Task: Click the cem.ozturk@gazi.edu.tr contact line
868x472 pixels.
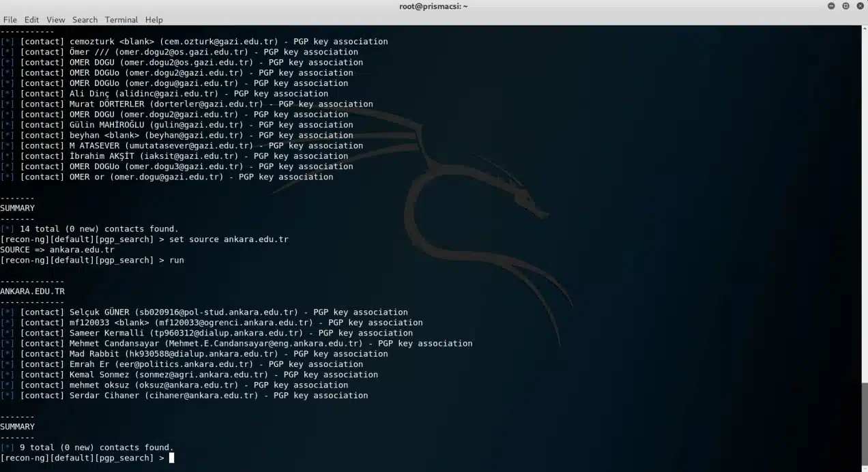Action: coord(194,42)
